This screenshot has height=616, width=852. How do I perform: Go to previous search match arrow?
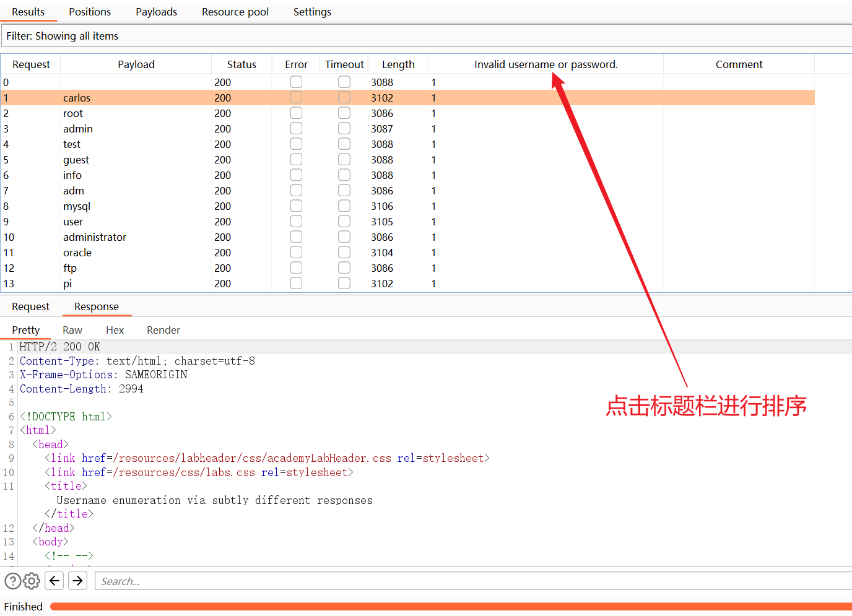pos(54,581)
